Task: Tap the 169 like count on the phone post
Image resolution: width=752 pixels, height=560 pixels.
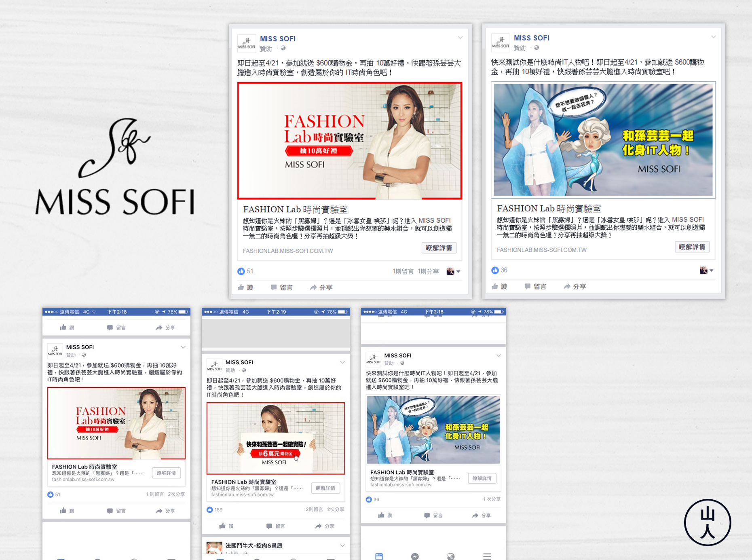Action: [x=218, y=509]
